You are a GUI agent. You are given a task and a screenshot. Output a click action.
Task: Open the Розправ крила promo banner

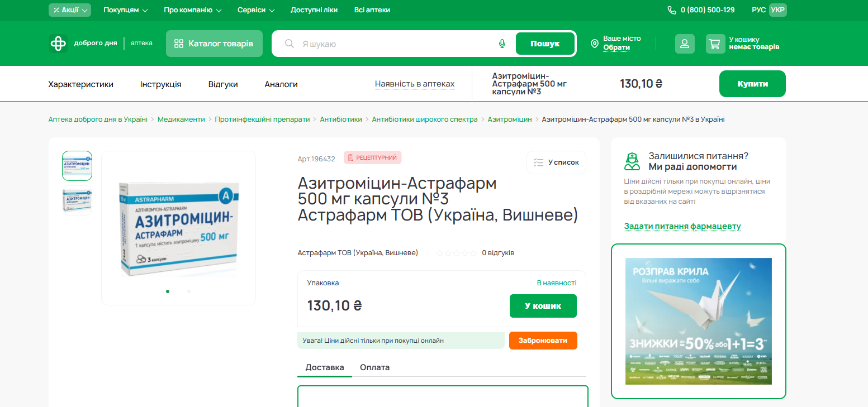pos(699,321)
